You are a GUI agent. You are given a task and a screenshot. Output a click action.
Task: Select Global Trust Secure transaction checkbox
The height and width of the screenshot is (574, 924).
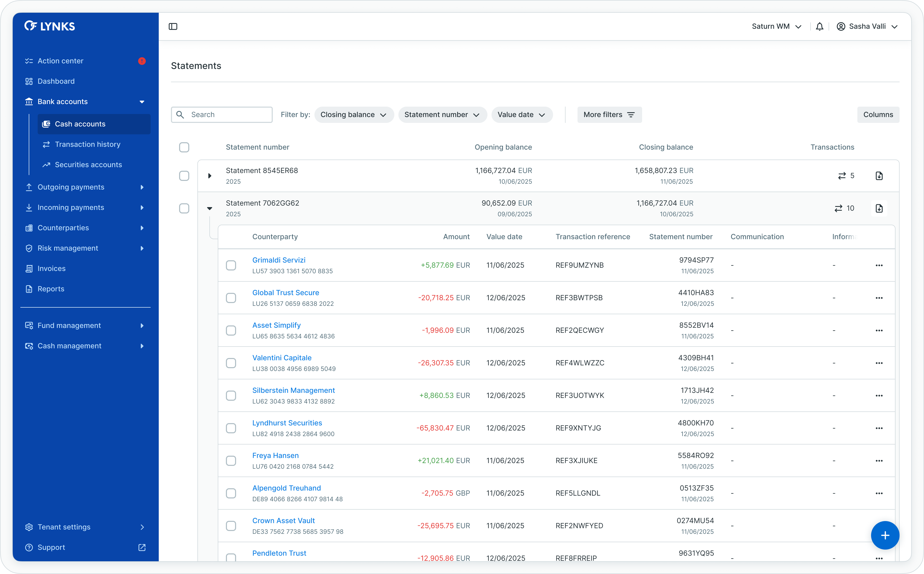231,298
